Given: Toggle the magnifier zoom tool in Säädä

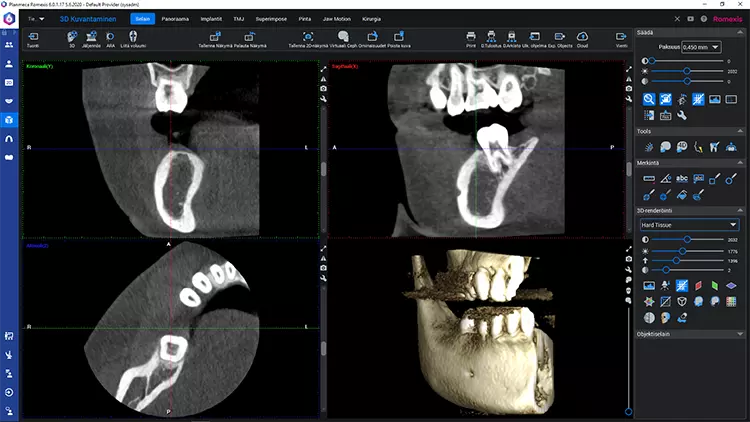Looking at the screenshot, I should [649, 99].
